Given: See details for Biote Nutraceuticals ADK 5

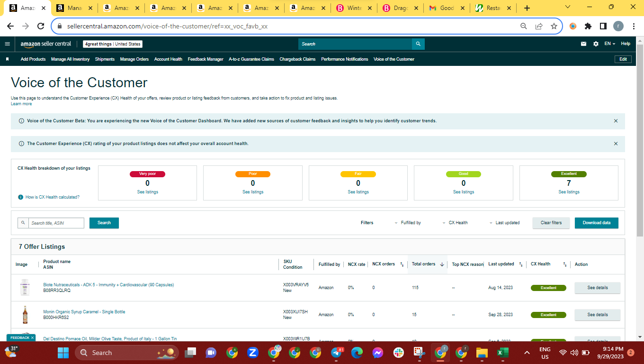Looking at the screenshot, I should (598, 288).
